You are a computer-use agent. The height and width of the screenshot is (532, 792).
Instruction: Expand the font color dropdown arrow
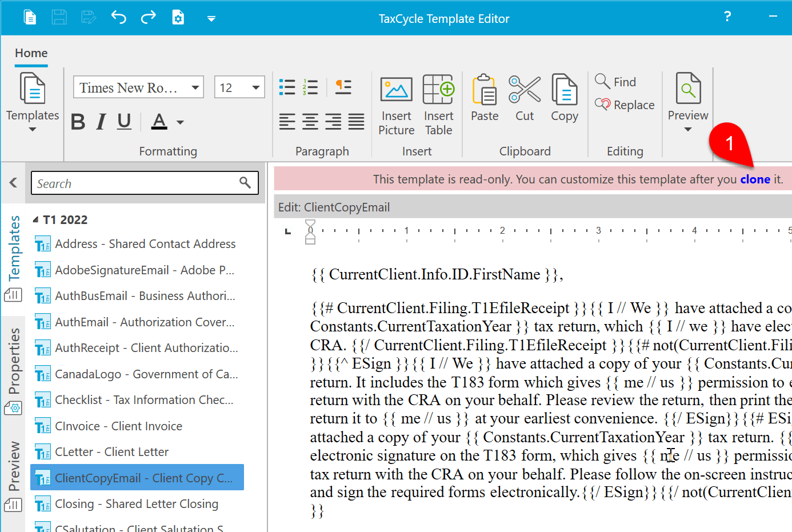(x=180, y=122)
